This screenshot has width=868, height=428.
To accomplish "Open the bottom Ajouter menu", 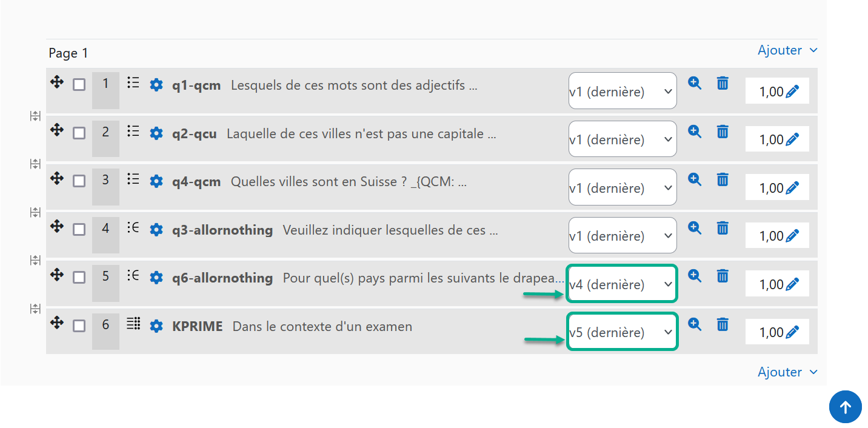I will pos(787,372).
